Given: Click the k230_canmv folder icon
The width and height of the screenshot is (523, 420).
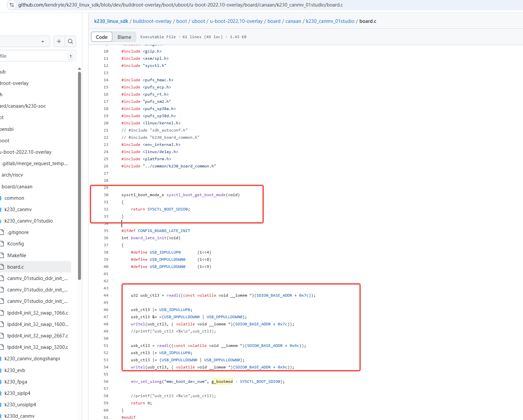Looking at the screenshot, I should tap(1, 210).
